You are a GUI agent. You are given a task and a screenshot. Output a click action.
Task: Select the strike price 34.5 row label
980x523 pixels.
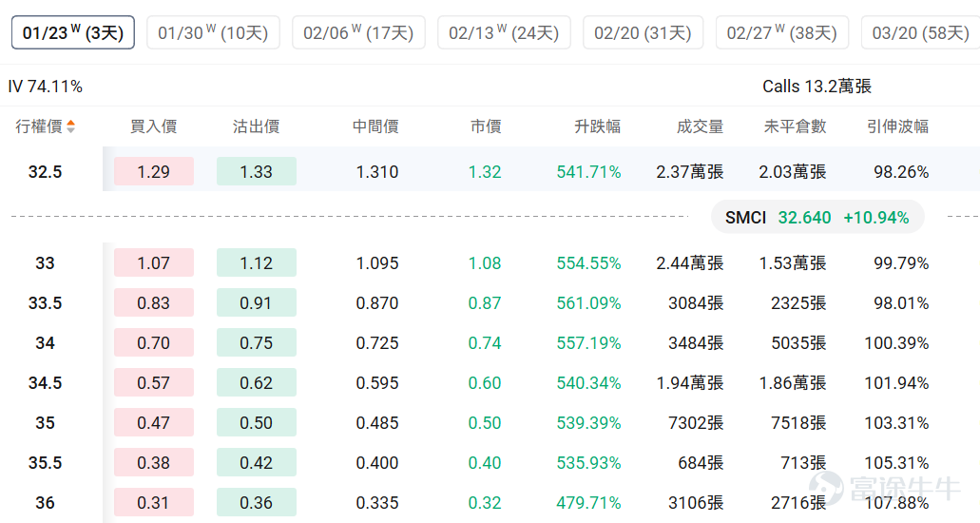[x=45, y=383]
